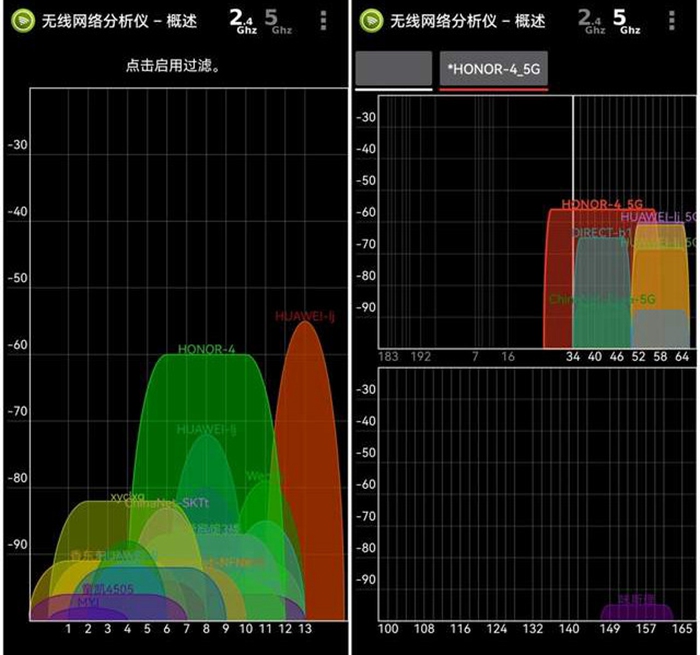
Task: Tap the red HUAWEI-lj network label at channel 13
Action: [305, 316]
